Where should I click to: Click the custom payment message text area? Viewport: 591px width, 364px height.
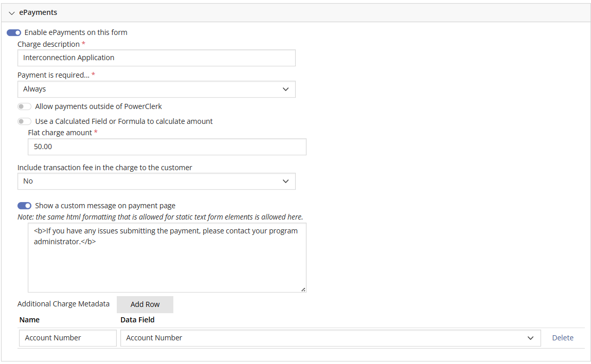pos(167,257)
